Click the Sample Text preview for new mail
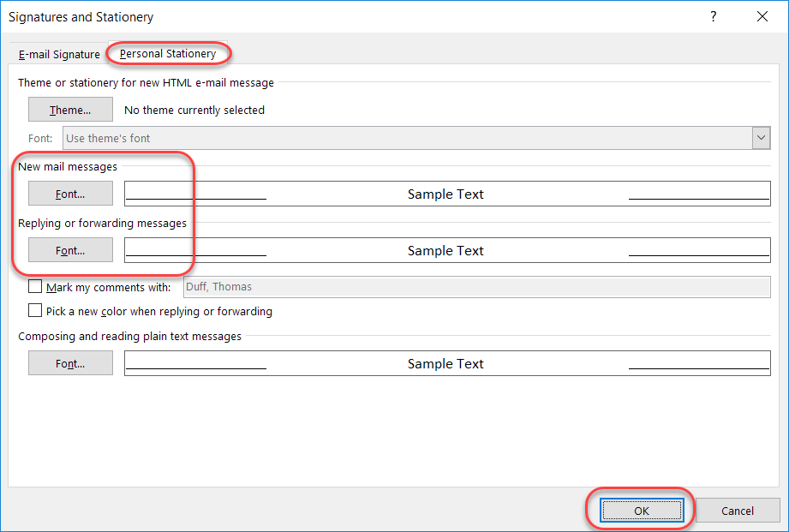Screen dimensions: 789x532 pos(445,194)
